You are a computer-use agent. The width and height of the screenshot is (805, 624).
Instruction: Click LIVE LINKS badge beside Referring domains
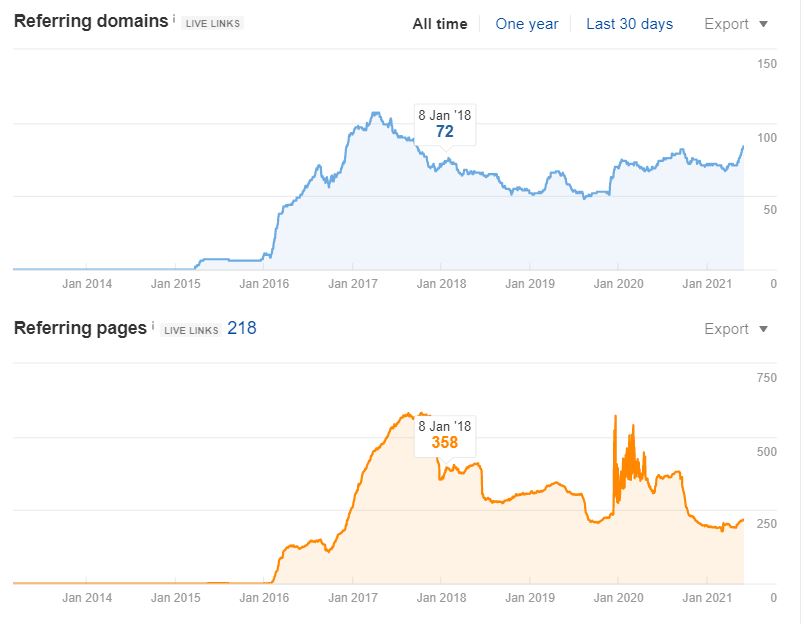click(x=213, y=24)
